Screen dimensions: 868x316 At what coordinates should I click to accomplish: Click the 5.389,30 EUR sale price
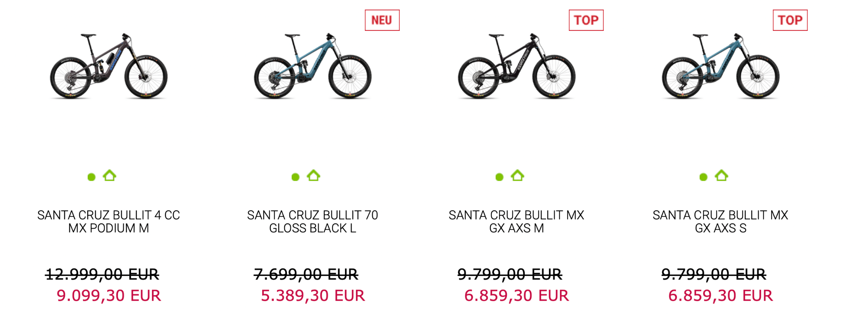[x=312, y=296]
